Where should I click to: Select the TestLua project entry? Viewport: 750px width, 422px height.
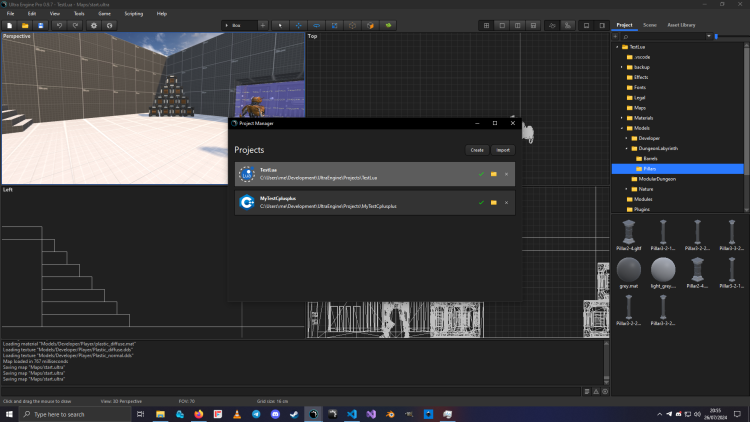point(375,174)
